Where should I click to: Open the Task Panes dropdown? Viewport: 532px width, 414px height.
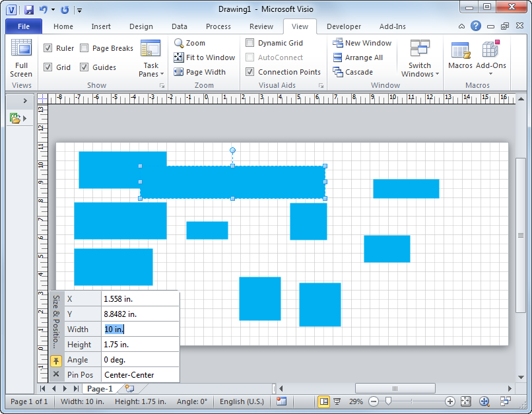tap(151, 58)
